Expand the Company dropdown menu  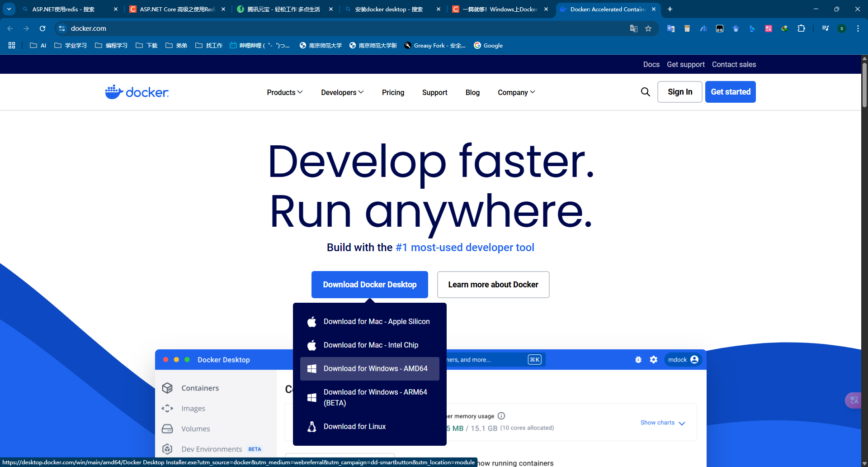click(x=516, y=92)
